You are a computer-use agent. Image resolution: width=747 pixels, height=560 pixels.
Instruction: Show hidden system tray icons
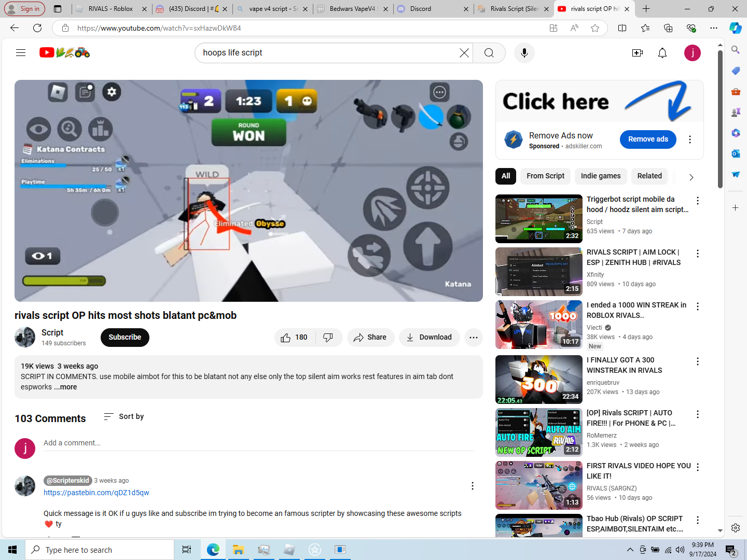point(630,550)
